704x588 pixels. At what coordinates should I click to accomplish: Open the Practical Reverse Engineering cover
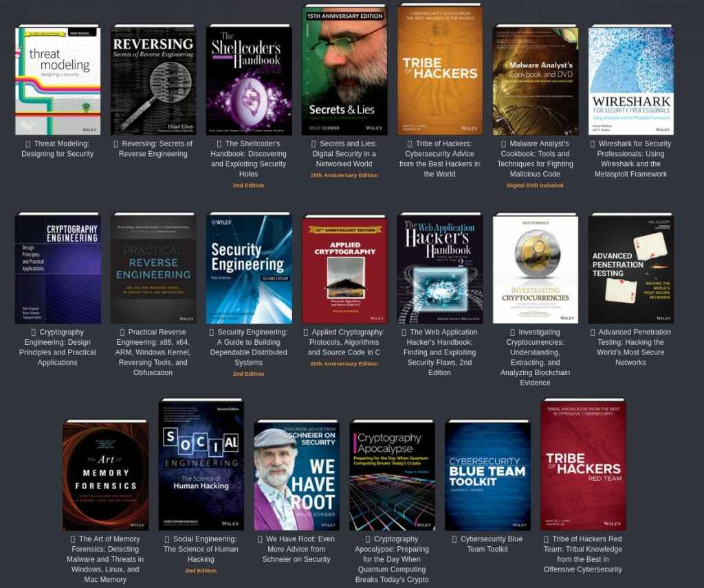click(x=153, y=269)
